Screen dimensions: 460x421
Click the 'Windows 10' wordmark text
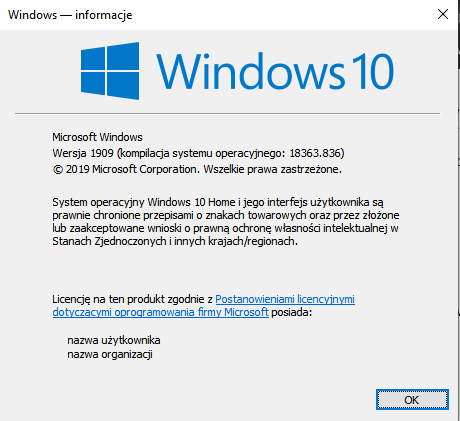click(275, 72)
